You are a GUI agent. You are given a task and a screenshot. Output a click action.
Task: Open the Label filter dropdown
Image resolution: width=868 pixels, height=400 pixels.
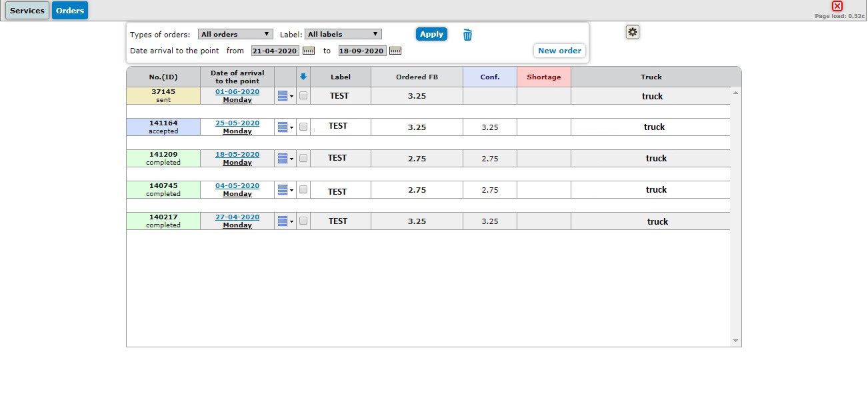(343, 34)
